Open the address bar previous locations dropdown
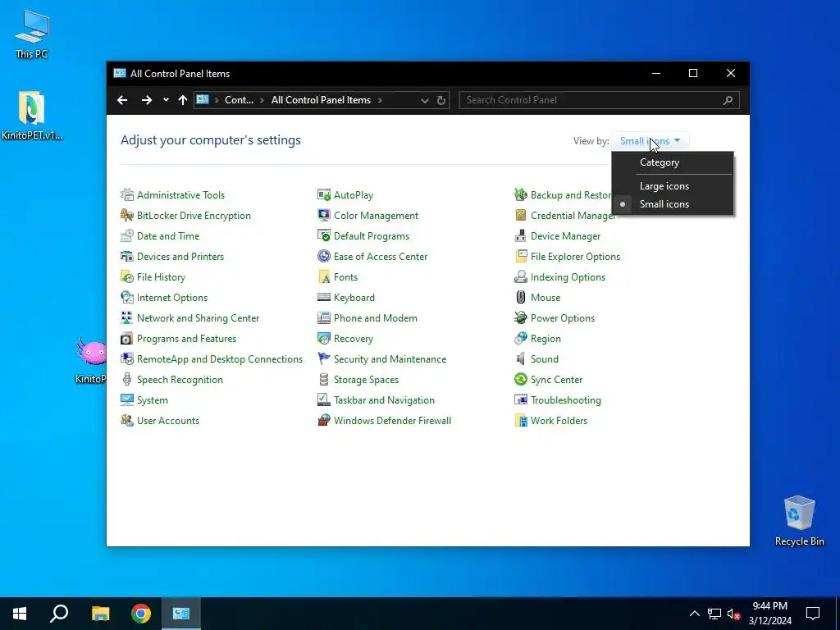The width and height of the screenshot is (840, 630). [424, 100]
